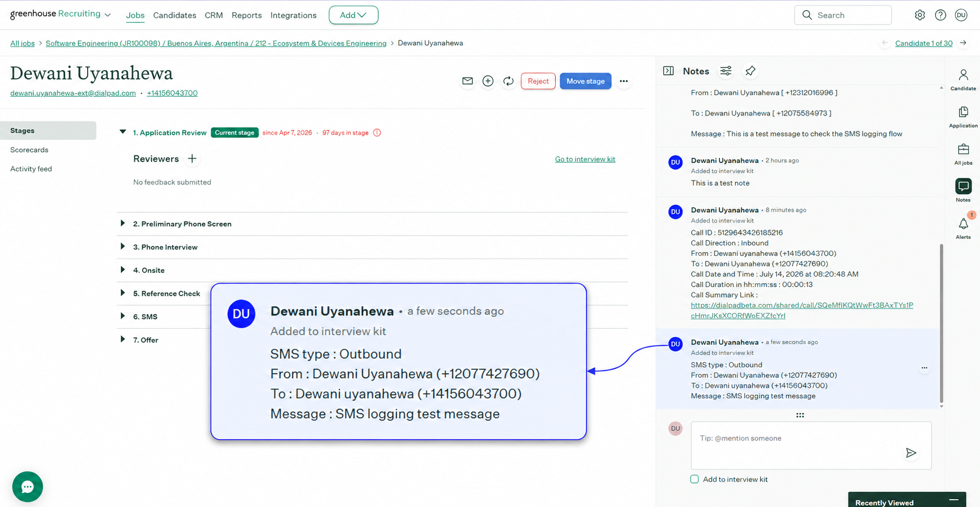Open the Software Engineering (JR100098) breadcrumb link
Screen dimensions: 980x507
tap(216, 43)
